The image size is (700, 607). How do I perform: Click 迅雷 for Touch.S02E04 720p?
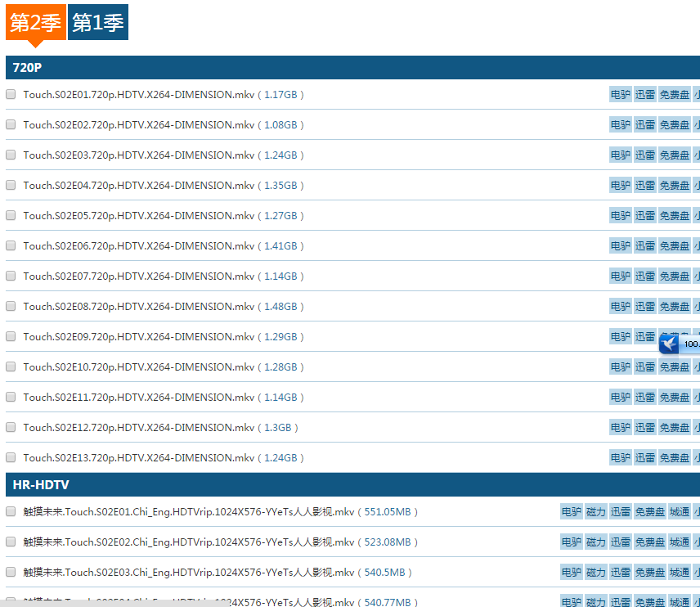point(645,186)
